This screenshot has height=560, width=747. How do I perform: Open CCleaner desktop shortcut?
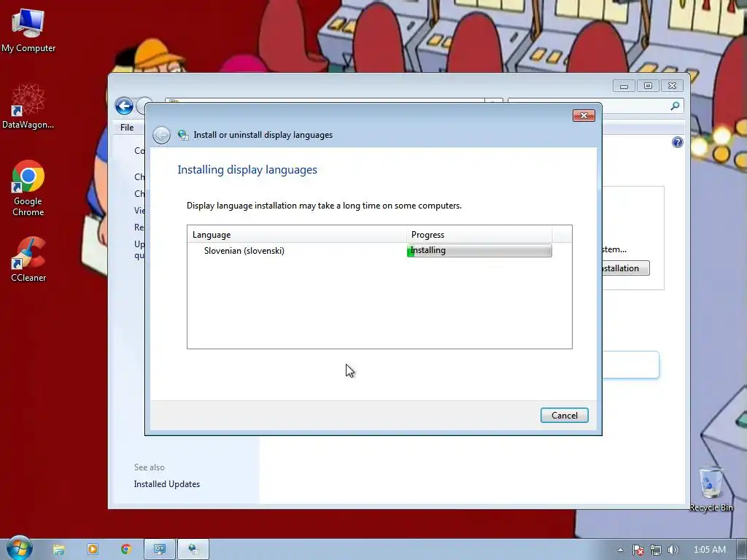click(28, 260)
